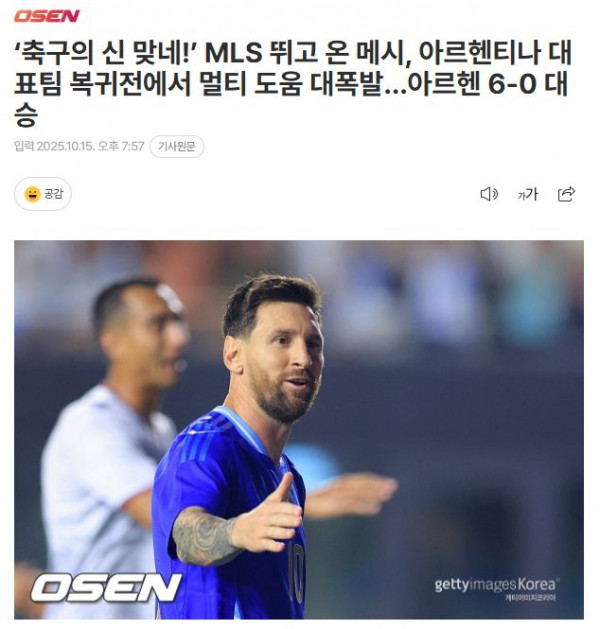Viewport: 600px width, 629px height.
Task: Open the 기사원문 original article link
Action: point(176,146)
